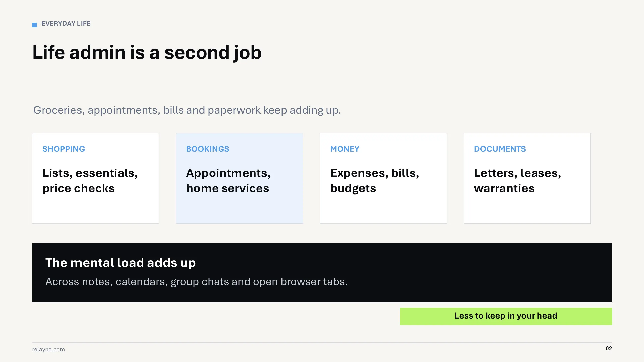The width and height of the screenshot is (644, 362).
Task: Select "Appointments, home services" text
Action: tap(228, 180)
